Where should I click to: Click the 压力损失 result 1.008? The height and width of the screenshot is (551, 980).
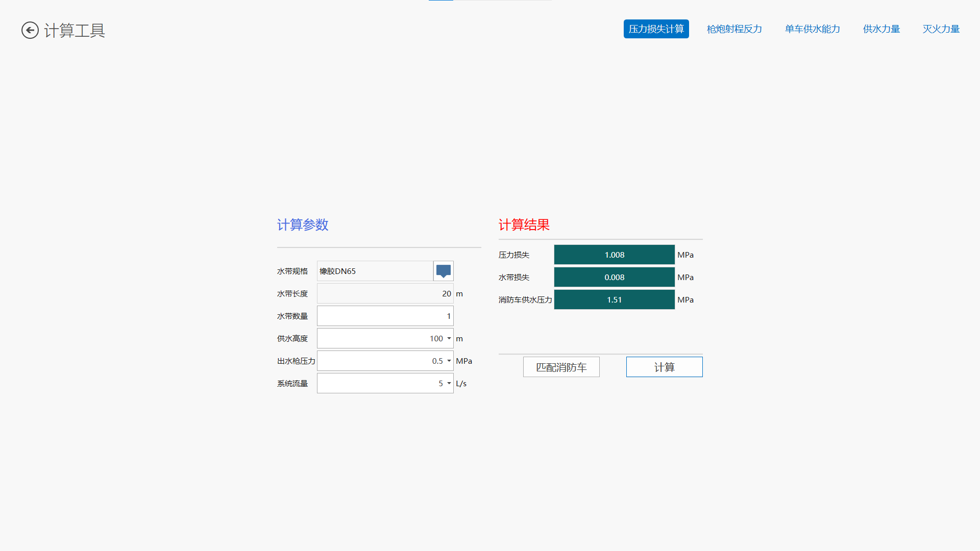click(x=615, y=255)
